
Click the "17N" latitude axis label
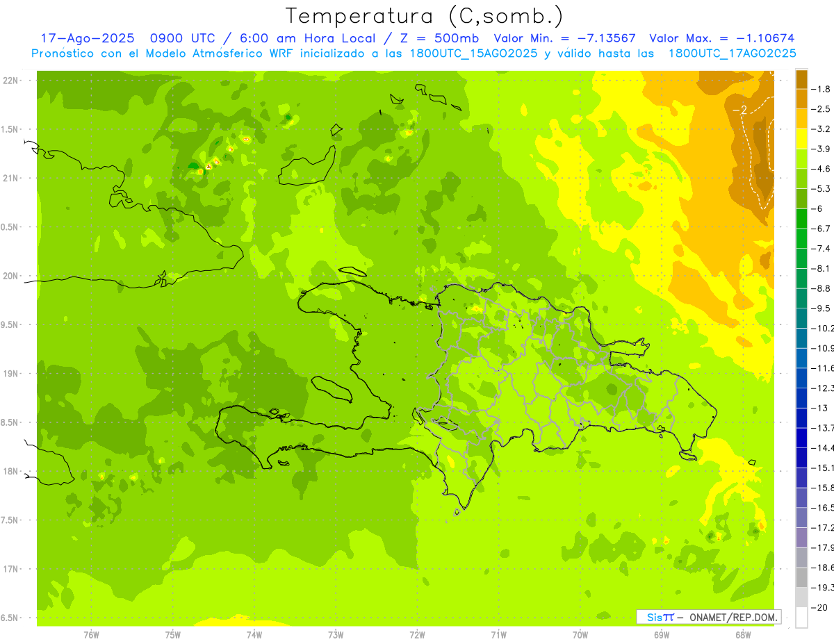coord(10,569)
